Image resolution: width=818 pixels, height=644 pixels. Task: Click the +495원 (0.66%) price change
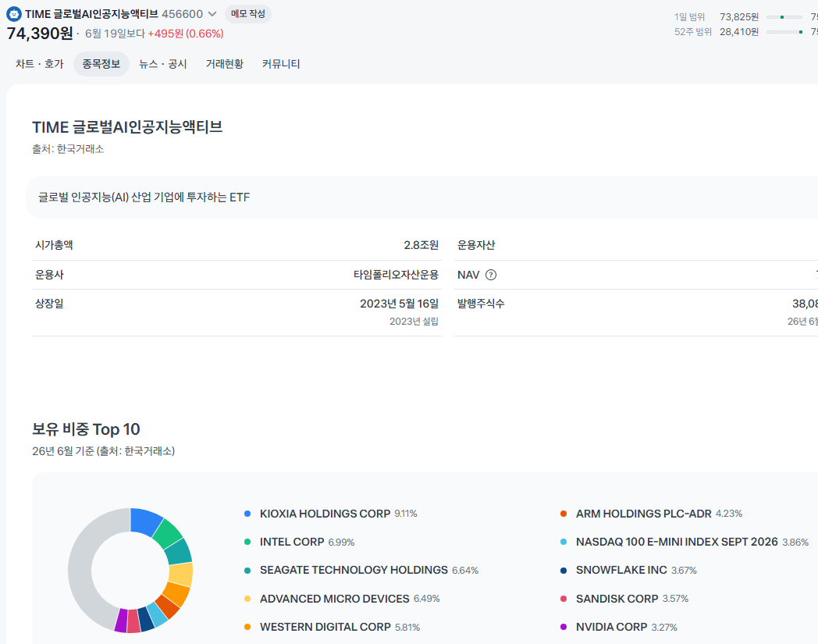point(186,34)
